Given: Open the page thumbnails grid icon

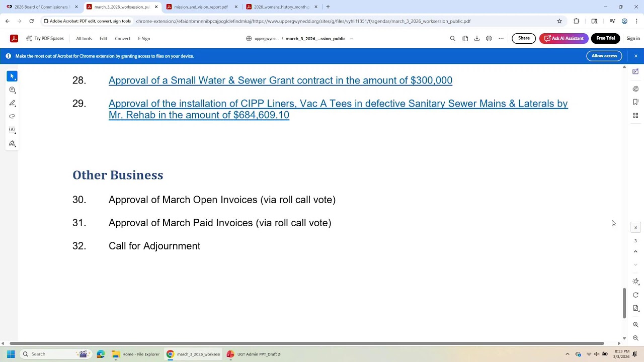Looking at the screenshot, I should click(635, 115).
